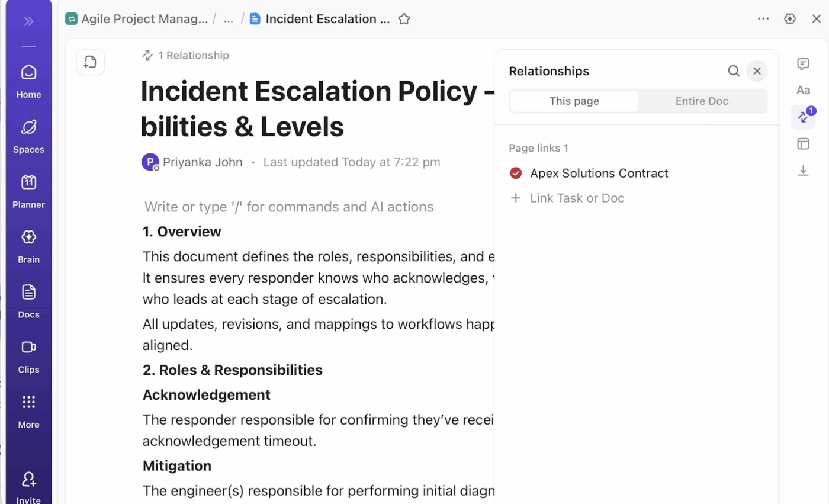This screenshot has width=829, height=504.
Task: Export the document using the download icon
Action: (803, 171)
